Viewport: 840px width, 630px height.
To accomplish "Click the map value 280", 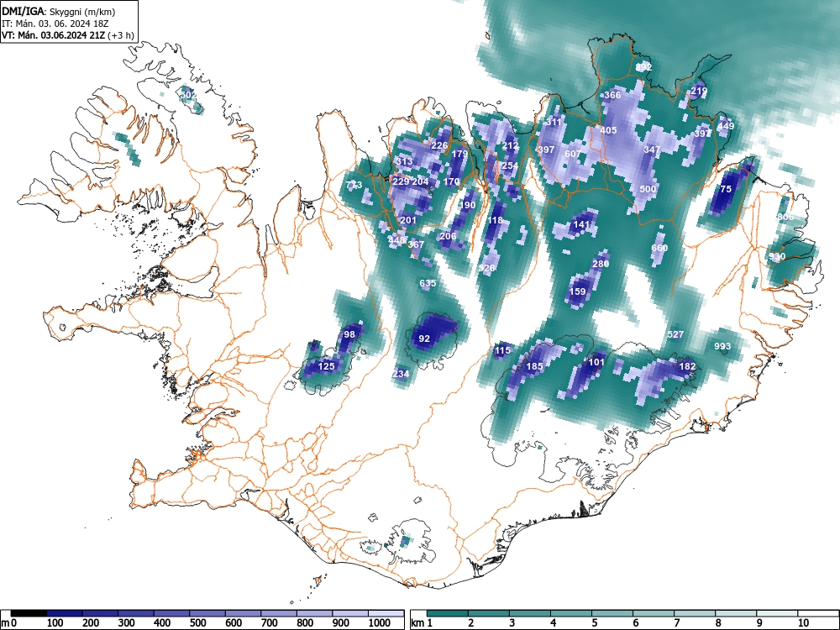I will (x=601, y=264).
